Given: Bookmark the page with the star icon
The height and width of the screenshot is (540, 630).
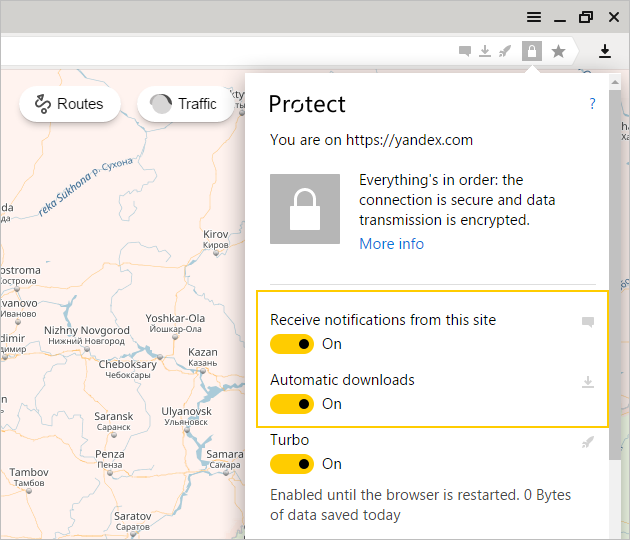Looking at the screenshot, I should [558, 51].
